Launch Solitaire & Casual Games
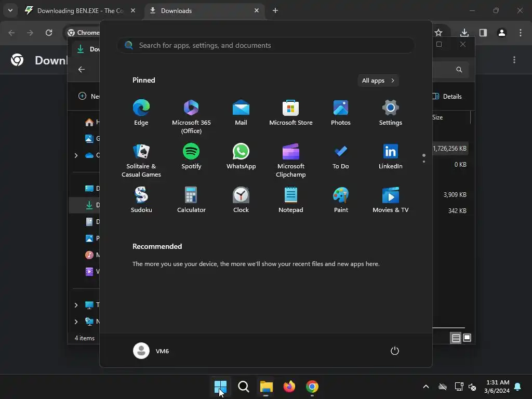 (x=141, y=160)
